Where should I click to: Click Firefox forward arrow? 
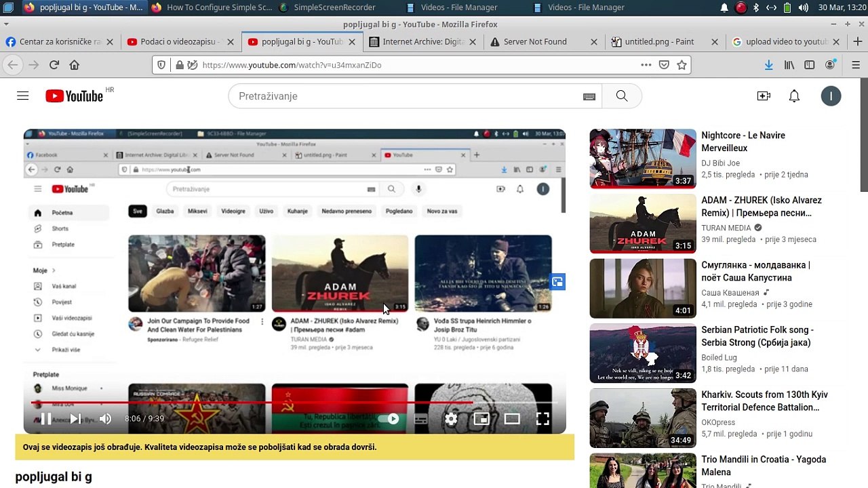33,65
